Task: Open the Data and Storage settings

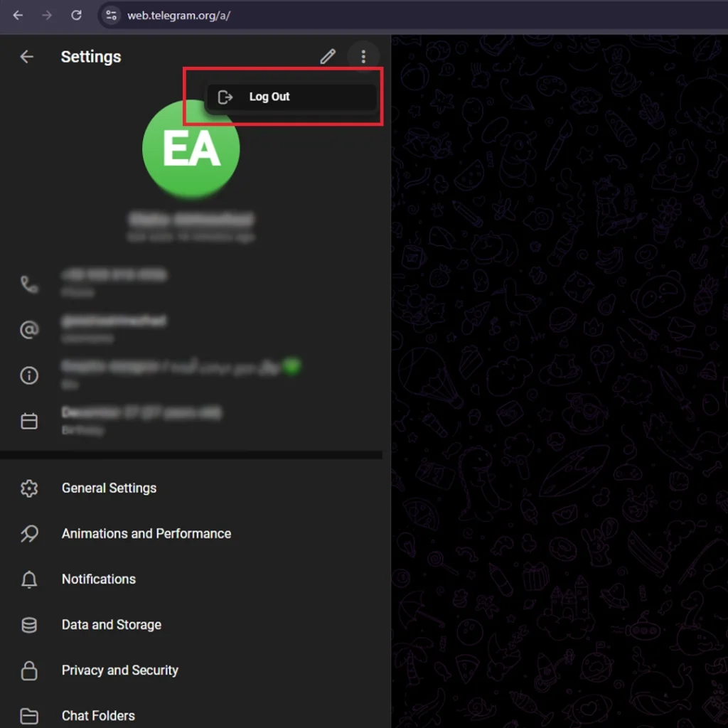Action: coord(111,625)
